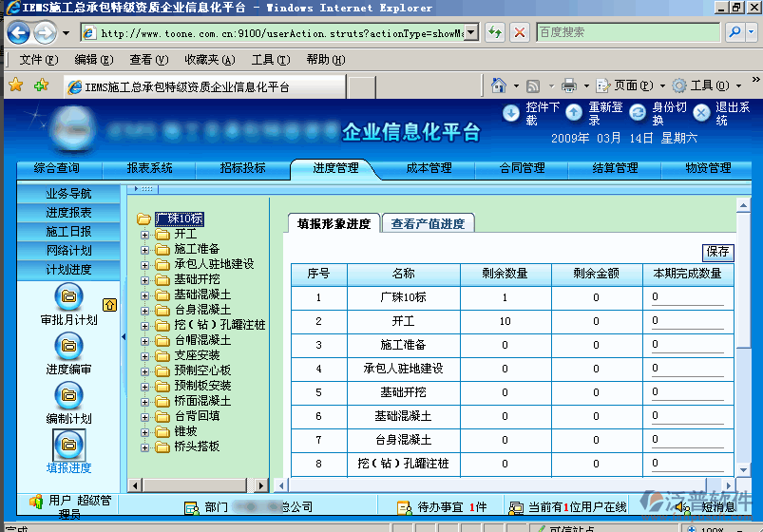
Task: Open the 进度编审 sidebar icon
Action: (68, 347)
